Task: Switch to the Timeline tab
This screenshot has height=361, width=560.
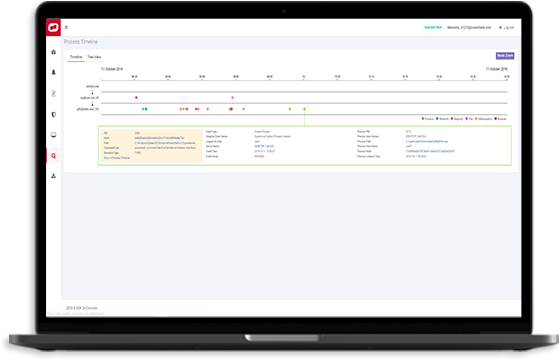Action: click(x=76, y=57)
